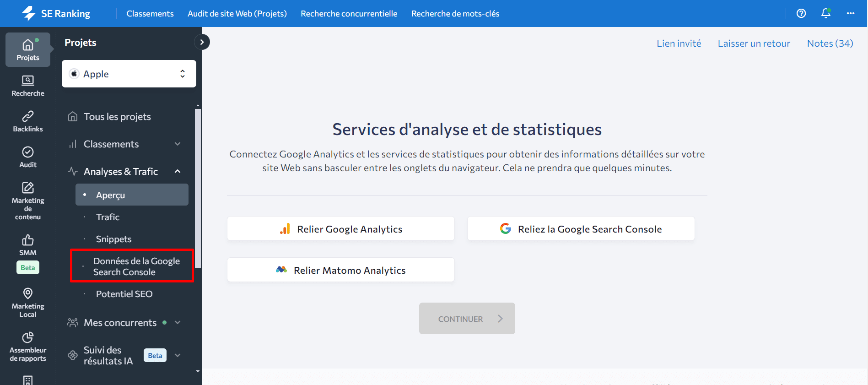The image size is (868, 385).
Task: Open the notifications bell icon
Action: click(826, 13)
